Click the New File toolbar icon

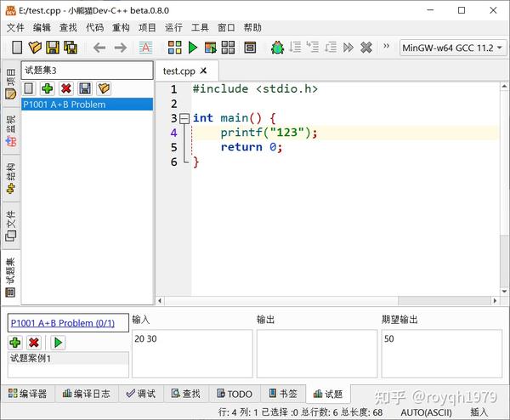click(x=17, y=48)
